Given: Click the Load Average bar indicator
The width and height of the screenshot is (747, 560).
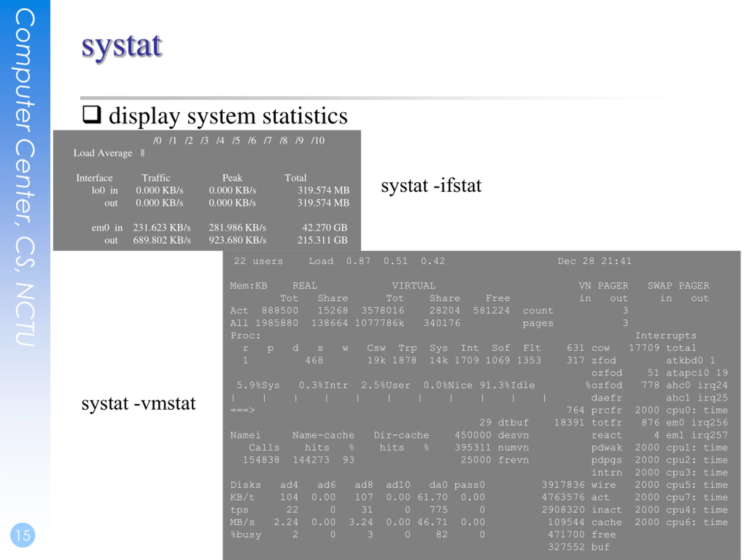Looking at the screenshot, I should click(142, 153).
